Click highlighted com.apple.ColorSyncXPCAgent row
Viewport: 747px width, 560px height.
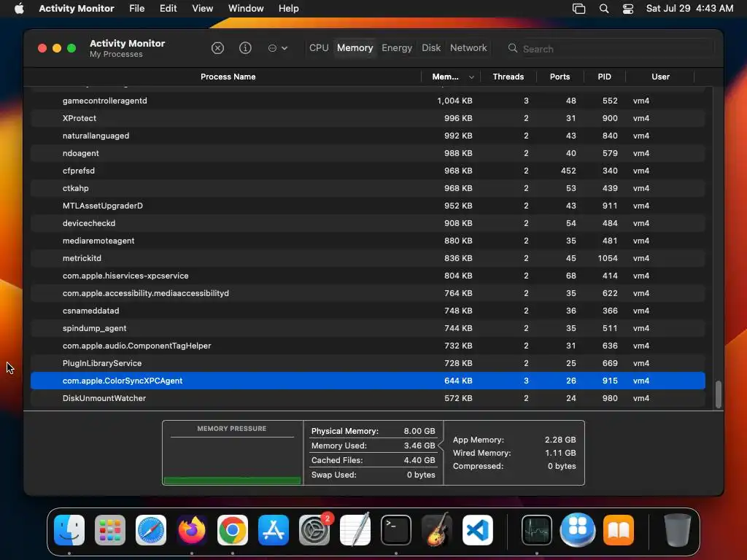click(x=368, y=381)
